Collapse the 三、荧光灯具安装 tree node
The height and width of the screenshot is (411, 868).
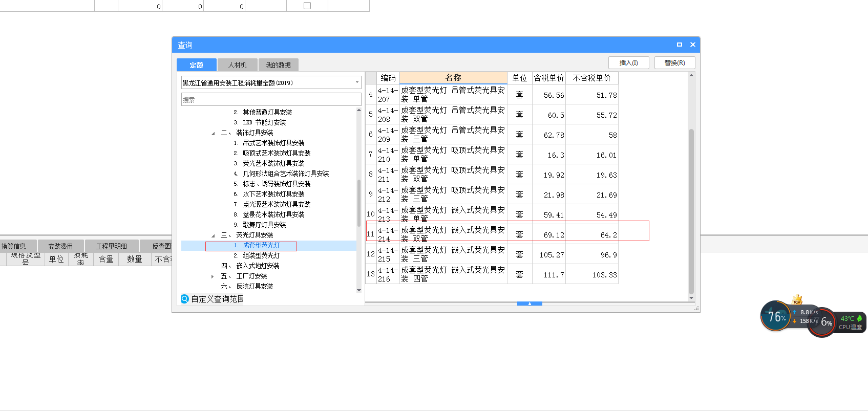click(x=213, y=235)
